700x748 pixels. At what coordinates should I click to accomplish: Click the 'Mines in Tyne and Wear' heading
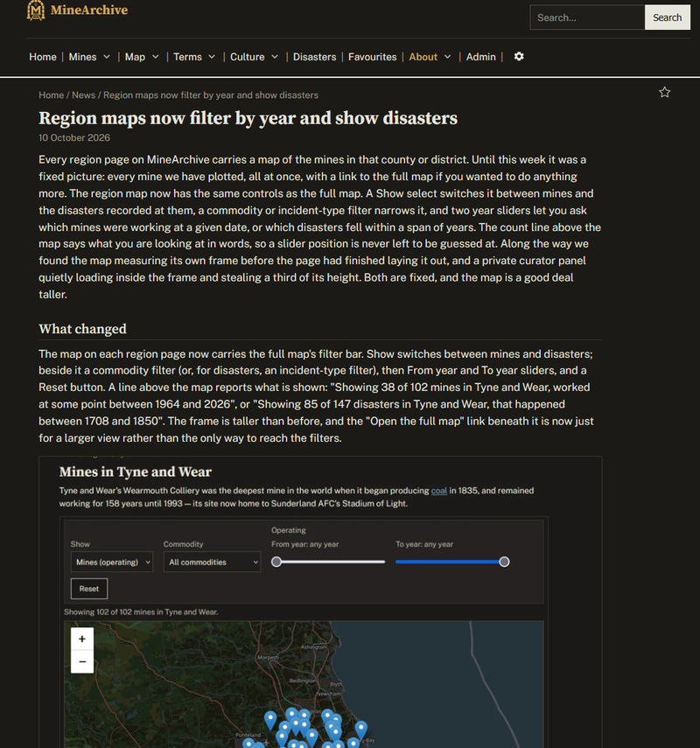(136, 472)
